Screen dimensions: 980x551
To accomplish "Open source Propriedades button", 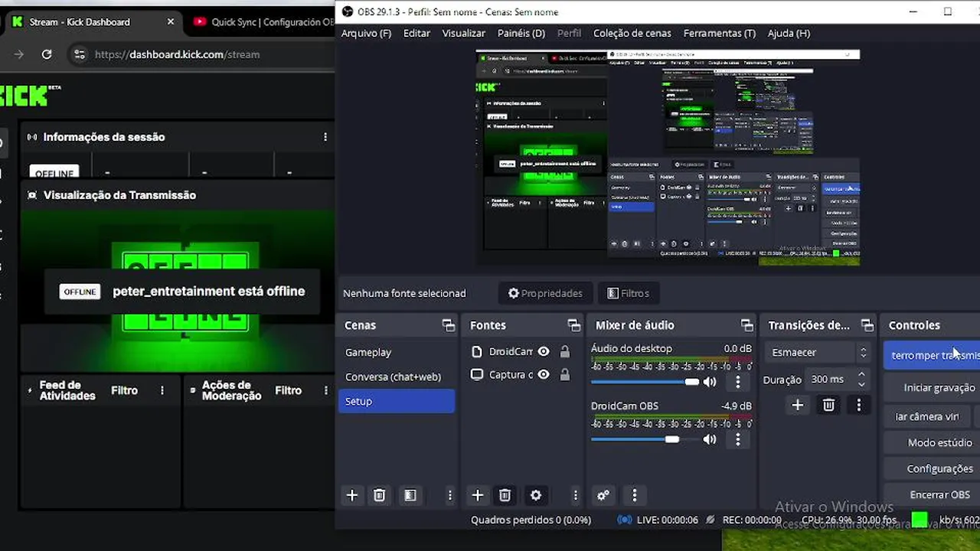I will tap(545, 293).
